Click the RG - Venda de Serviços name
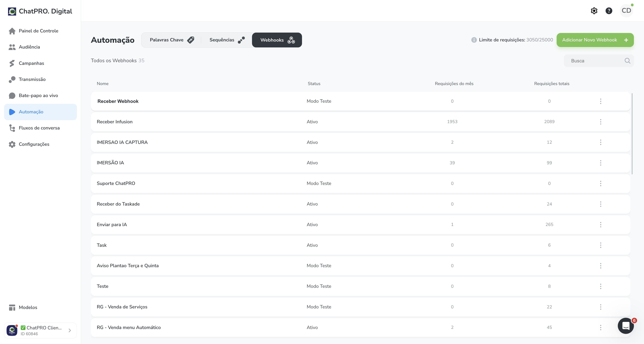Image resolution: width=644 pixels, height=344 pixels. [122, 307]
